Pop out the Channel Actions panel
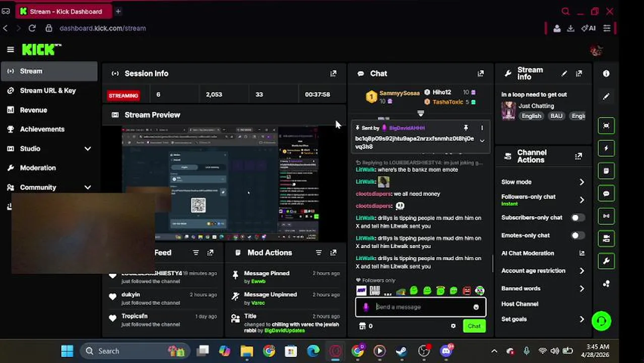The image size is (644, 363). coord(578,156)
